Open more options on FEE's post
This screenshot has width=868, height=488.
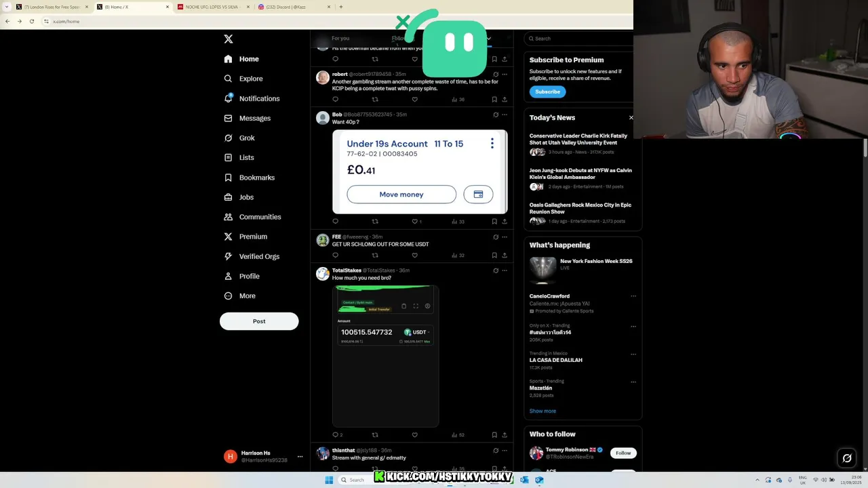click(x=505, y=237)
